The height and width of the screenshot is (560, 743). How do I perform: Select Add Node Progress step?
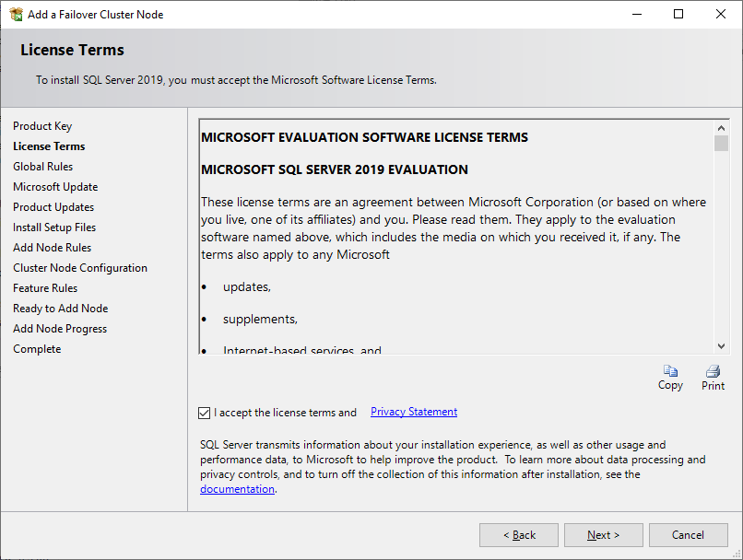[60, 329]
